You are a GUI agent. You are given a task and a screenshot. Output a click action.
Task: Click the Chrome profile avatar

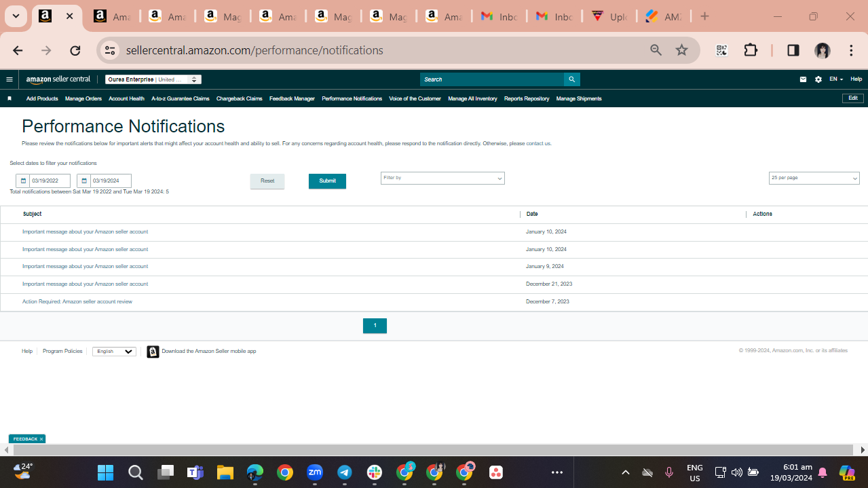tap(823, 50)
